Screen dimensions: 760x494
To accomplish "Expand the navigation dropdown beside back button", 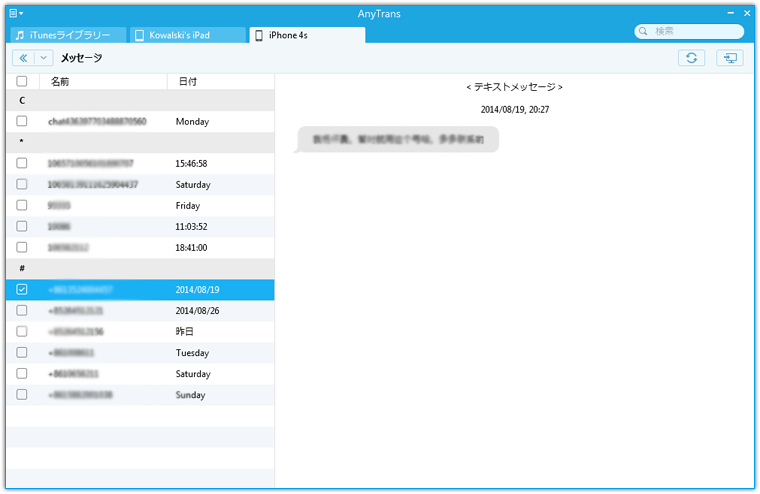I will click(x=44, y=58).
